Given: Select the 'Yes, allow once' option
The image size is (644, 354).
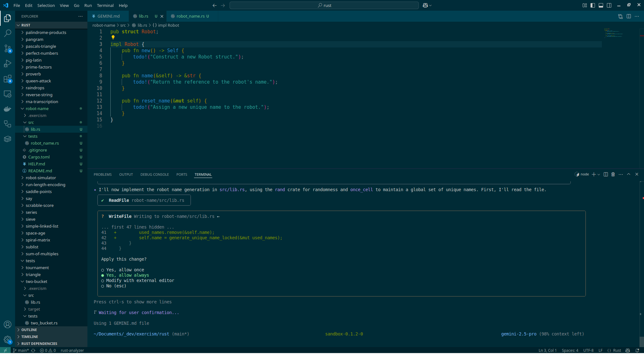Looking at the screenshot, I should pos(125,270).
